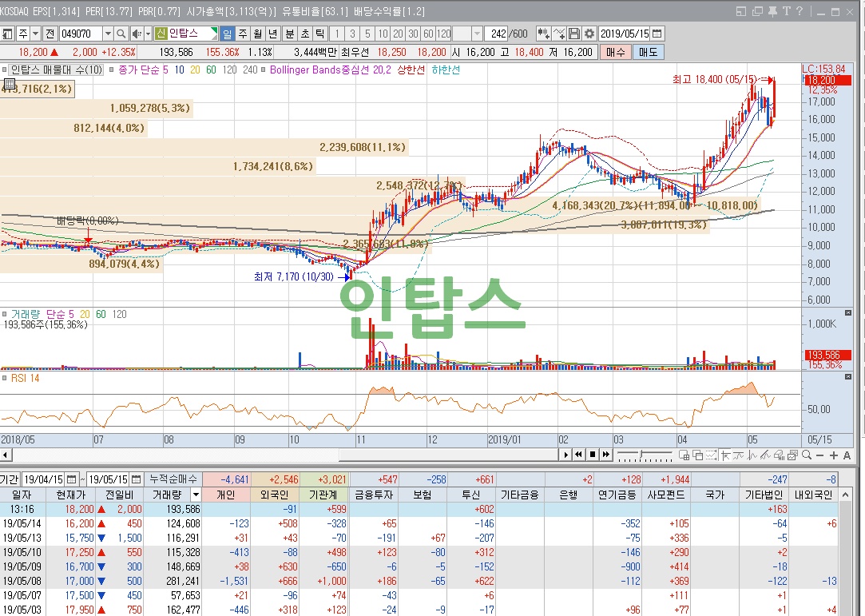The height and width of the screenshot is (616, 865).
Task: Select the yearly 년 period button
Action: coord(272,34)
